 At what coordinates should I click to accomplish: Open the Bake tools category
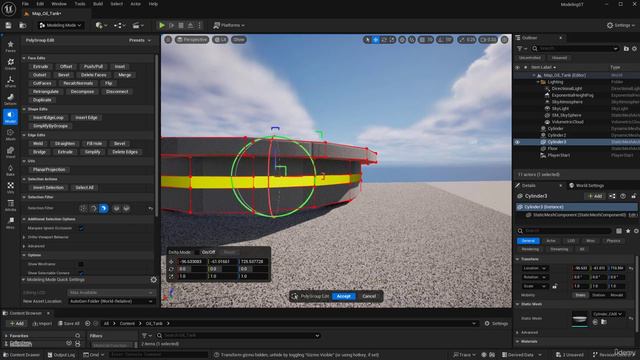pyautogui.click(x=10, y=170)
